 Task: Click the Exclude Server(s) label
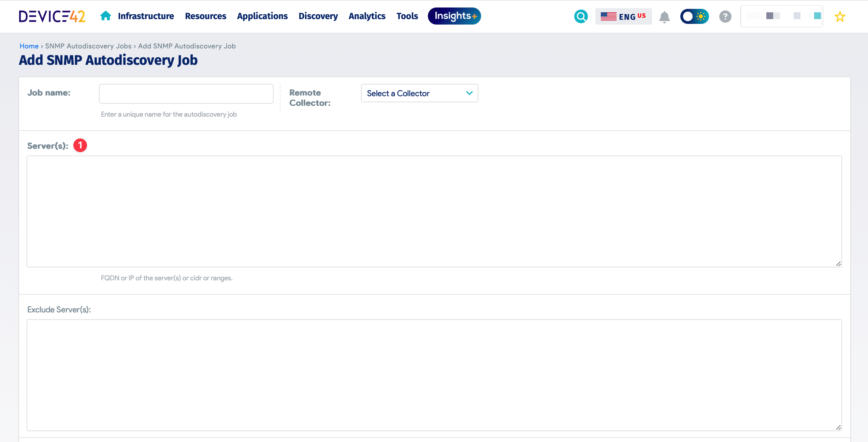coord(59,310)
